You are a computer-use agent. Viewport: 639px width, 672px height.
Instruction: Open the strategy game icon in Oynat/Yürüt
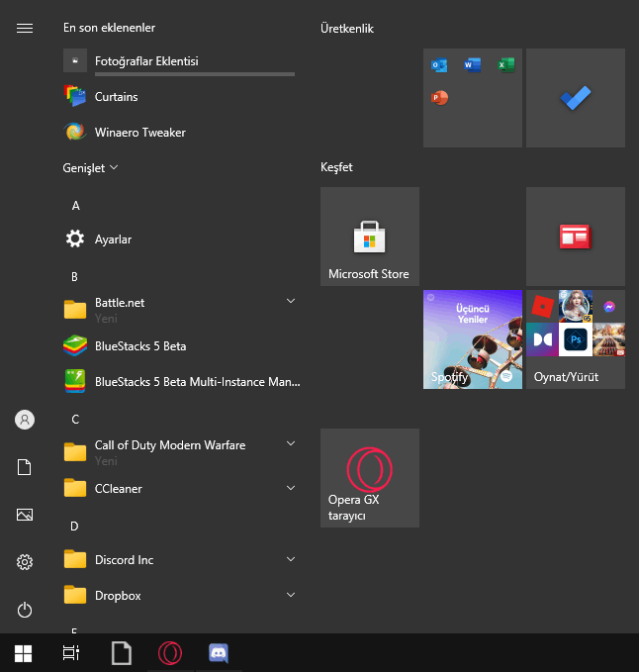609,339
